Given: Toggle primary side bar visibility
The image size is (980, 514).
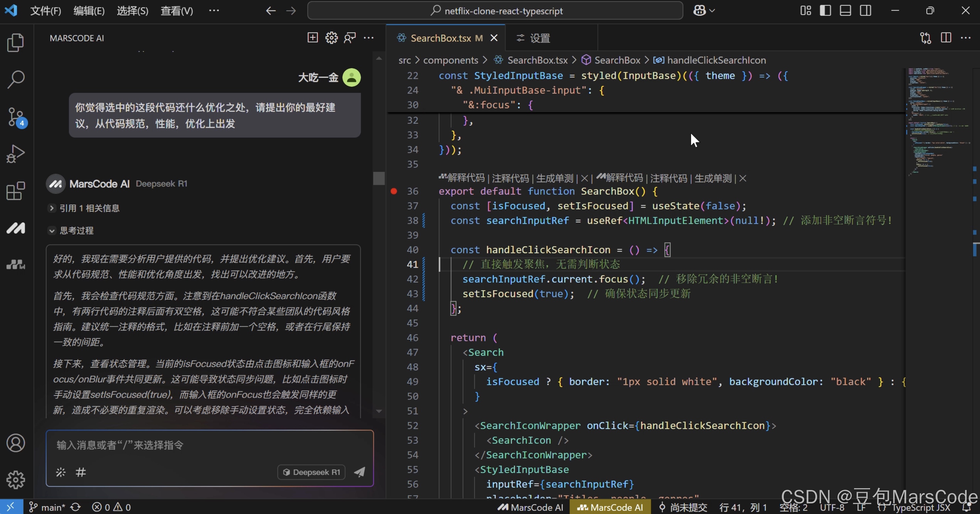Looking at the screenshot, I should point(825,11).
